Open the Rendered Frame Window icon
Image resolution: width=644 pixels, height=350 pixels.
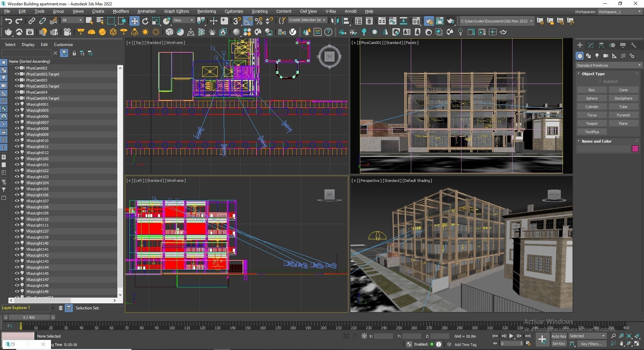[440, 21]
